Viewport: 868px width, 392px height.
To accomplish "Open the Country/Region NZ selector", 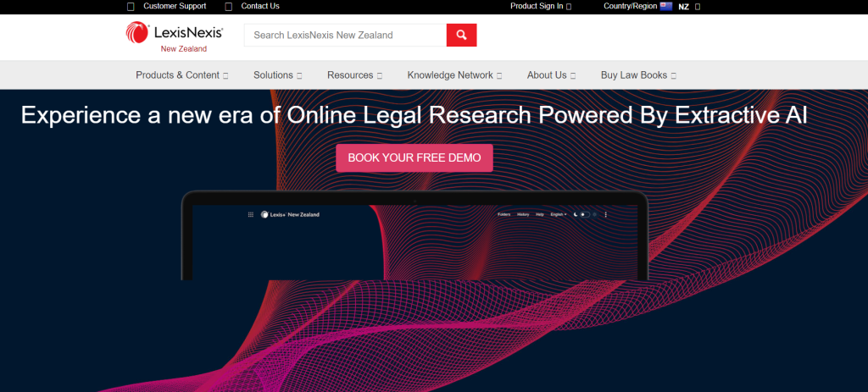I will point(652,6).
